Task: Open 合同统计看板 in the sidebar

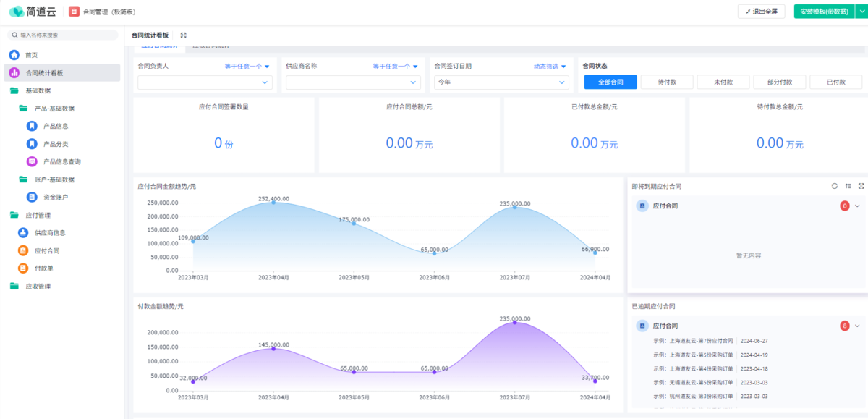Action: [x=44, y=73]
